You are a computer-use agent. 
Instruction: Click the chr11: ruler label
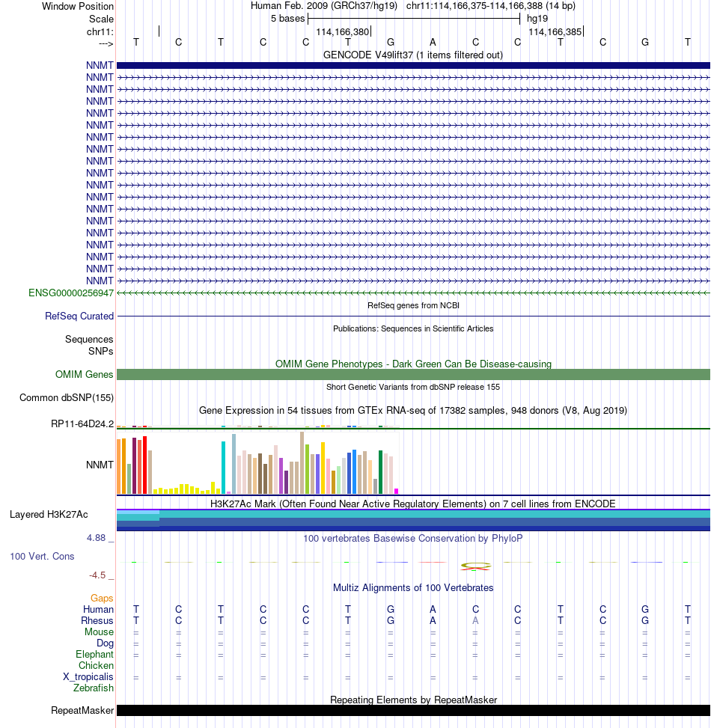[100, 32]
